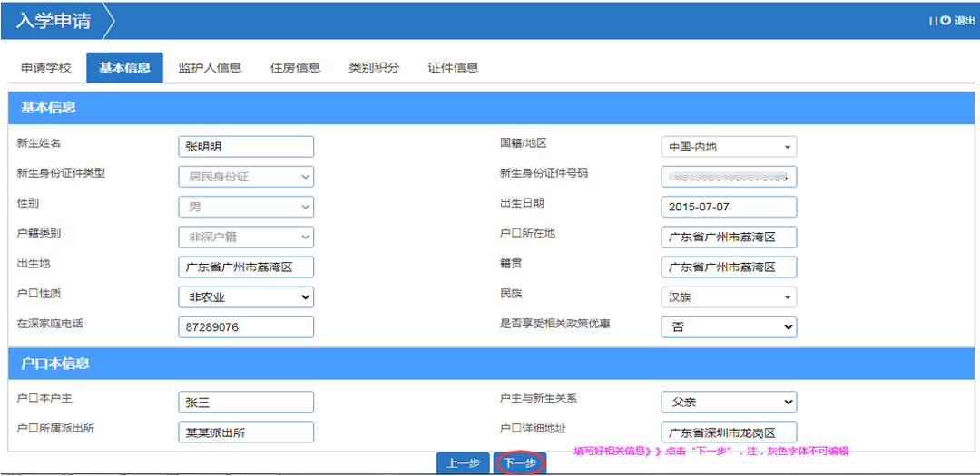Click the 新生姓名 field containing 张明明
980x476 pixels.
tap(246, 147)
